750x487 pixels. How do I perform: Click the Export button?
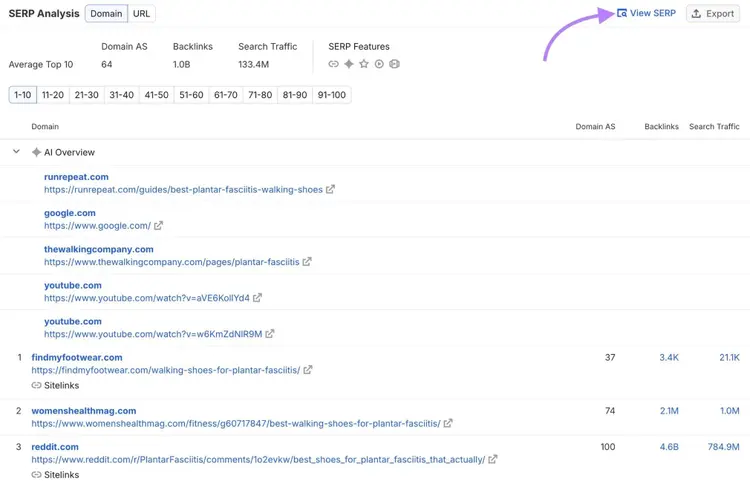click(713, 14)
